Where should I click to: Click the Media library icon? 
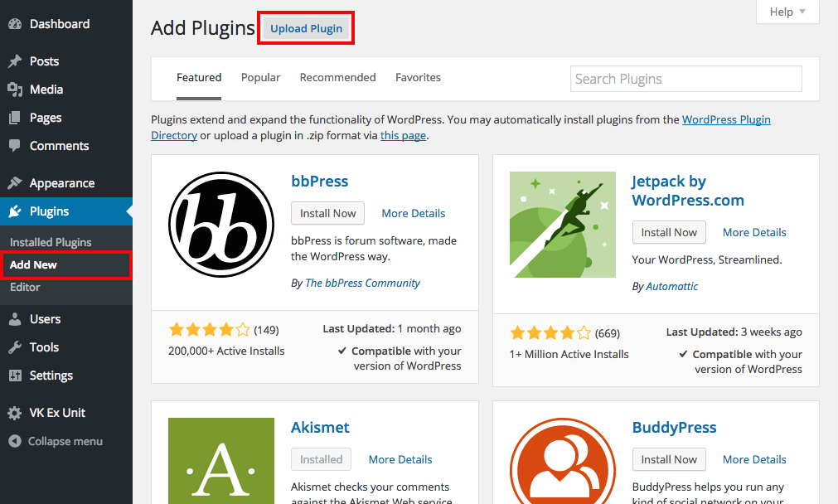[15, 90]
